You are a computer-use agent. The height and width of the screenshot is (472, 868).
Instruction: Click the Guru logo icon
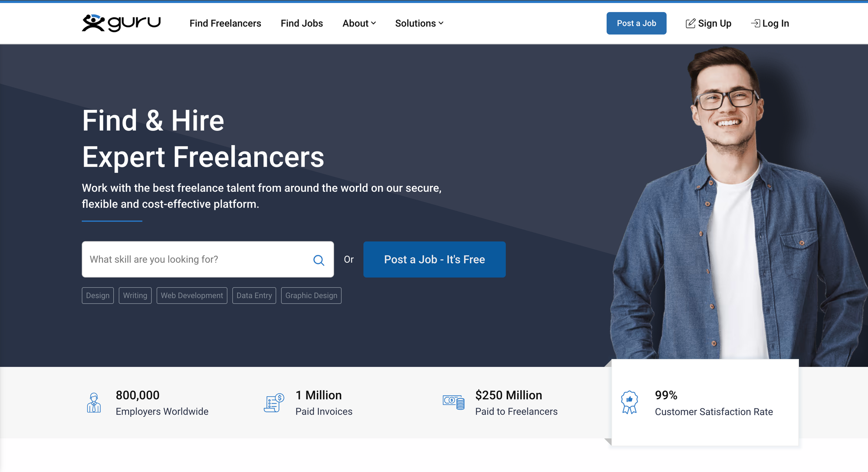tap(93, 23)
